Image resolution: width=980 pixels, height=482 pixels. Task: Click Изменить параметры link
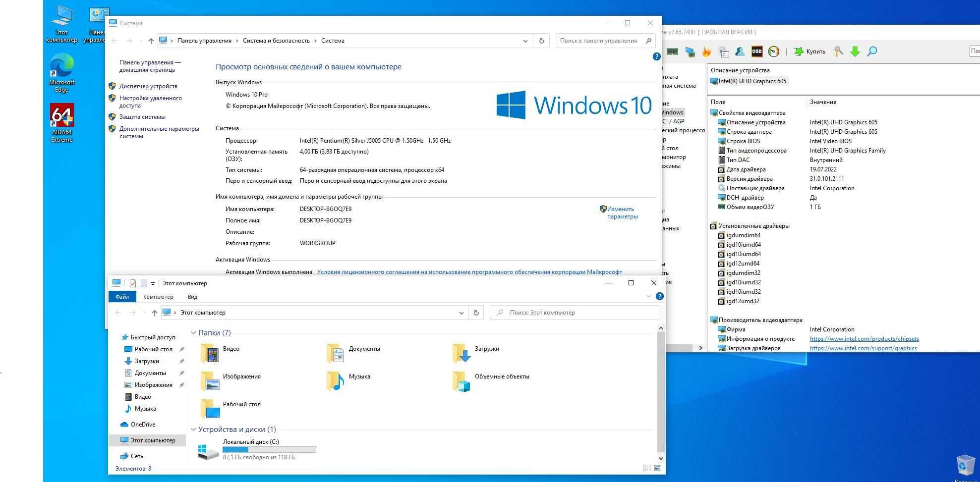[622, 213]
